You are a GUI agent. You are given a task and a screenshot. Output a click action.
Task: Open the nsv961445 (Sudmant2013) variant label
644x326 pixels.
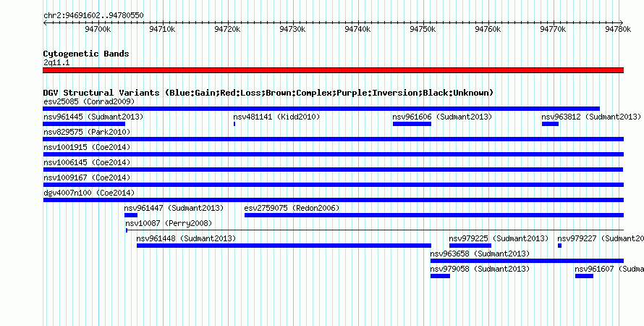[93, 117]
